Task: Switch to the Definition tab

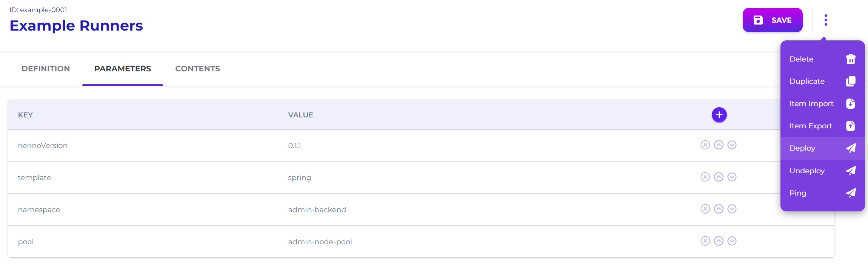Action: tap(46, 69)
